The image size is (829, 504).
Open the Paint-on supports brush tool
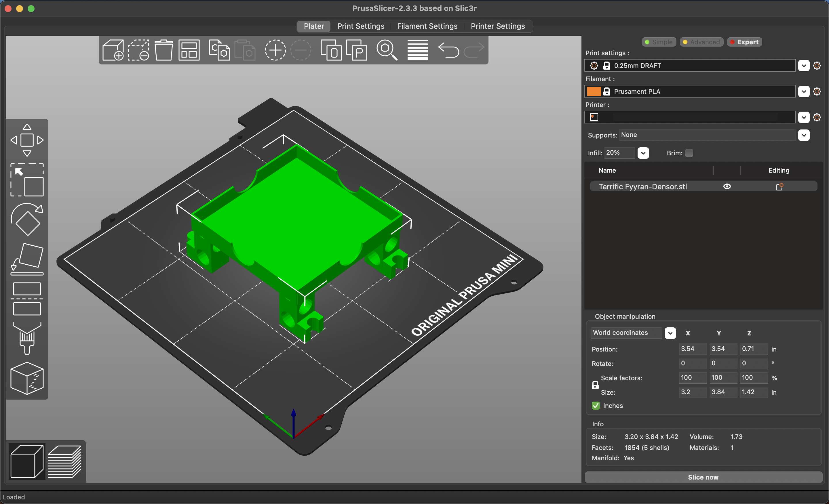click(x=27, y=338)
